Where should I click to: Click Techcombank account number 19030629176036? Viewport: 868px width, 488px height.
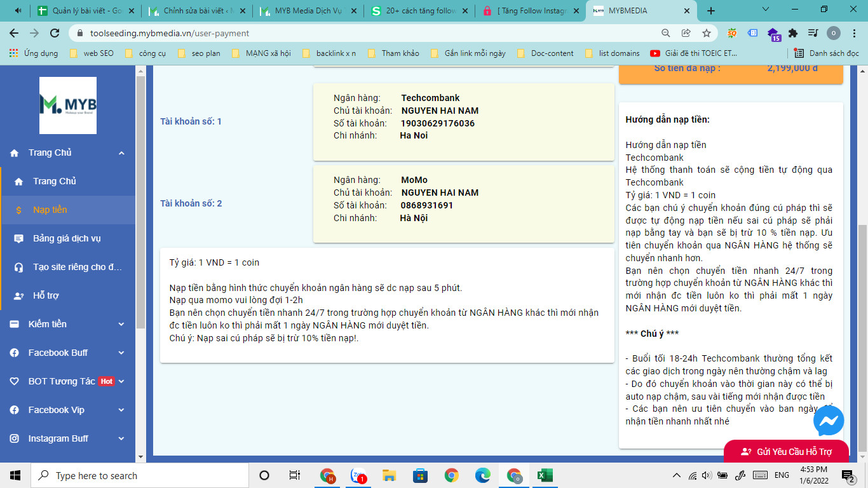click(438, 123)
